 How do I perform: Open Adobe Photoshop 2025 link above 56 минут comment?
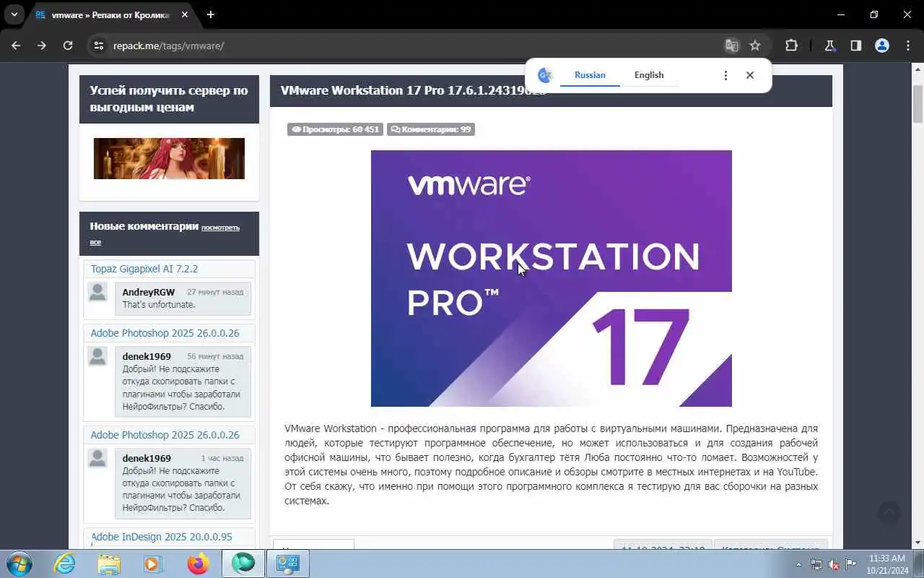click(x=165, y=333)
